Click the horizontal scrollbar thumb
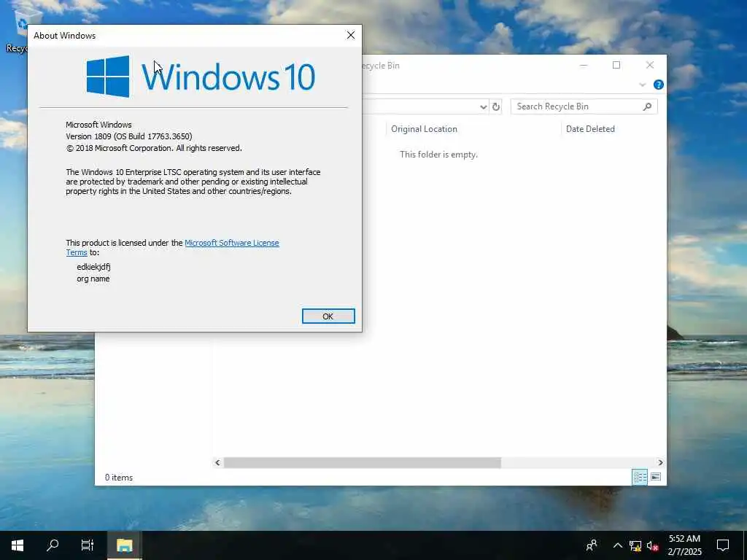This screenshot has width=747, height=560. click(x=362, y=462)
